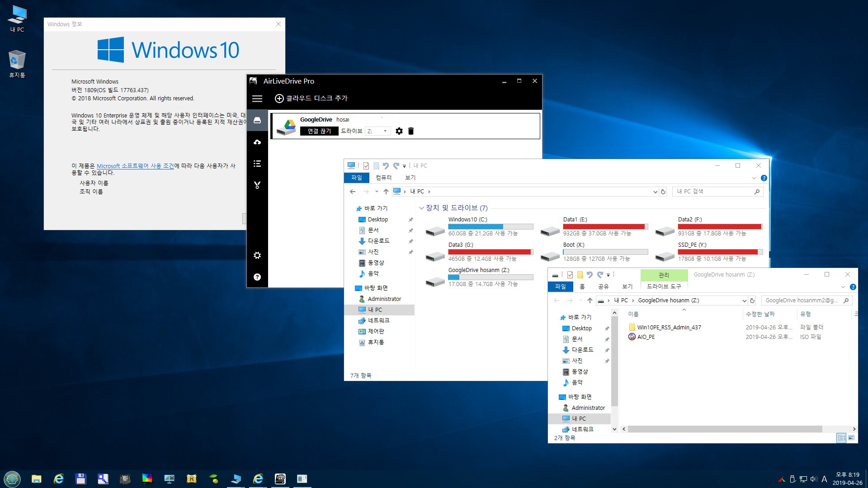Select Administrator in GoogleDrive navigation pane
Viewport: 868px width, 488px height.
[588, 408]
